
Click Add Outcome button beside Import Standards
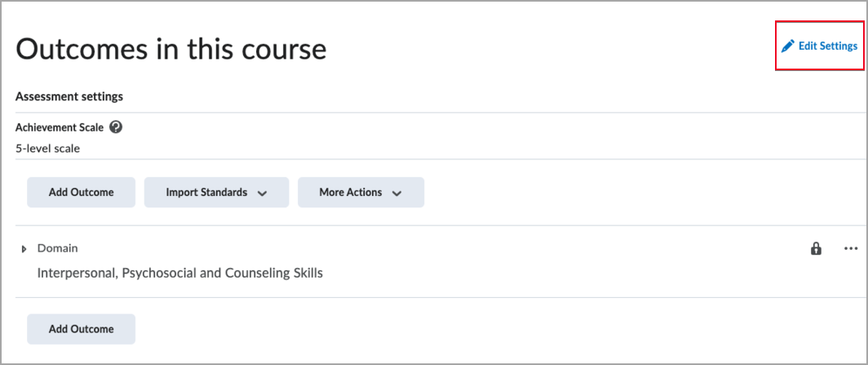[81, 193]
